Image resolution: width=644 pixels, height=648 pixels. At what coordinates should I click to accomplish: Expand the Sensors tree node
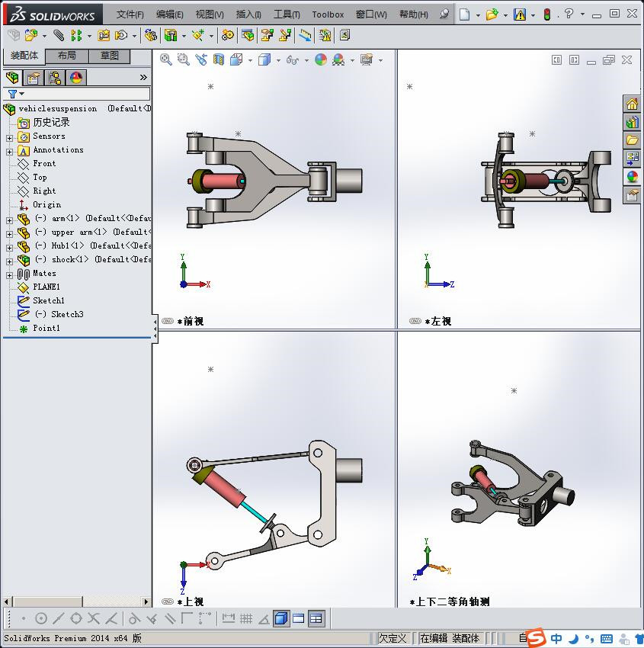pos(9,138)
